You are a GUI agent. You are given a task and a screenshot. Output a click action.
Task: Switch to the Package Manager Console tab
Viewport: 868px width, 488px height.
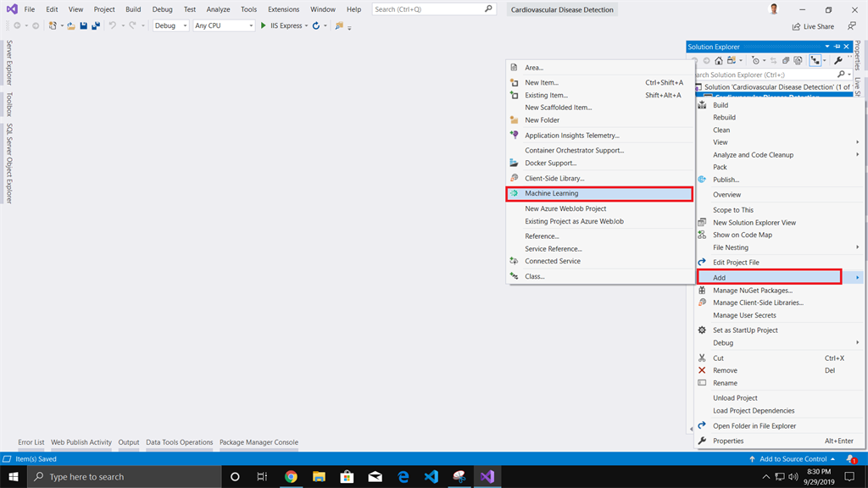pos(259,442)
